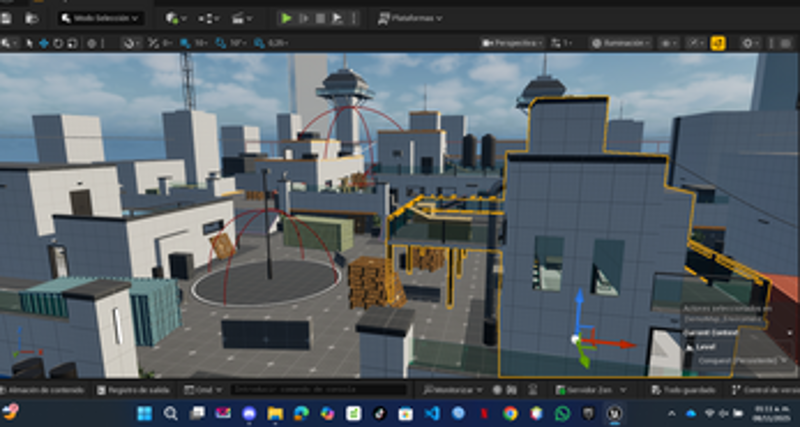
Task: Open the Wi-Fi network tray icon
Action: pos(709,413)
